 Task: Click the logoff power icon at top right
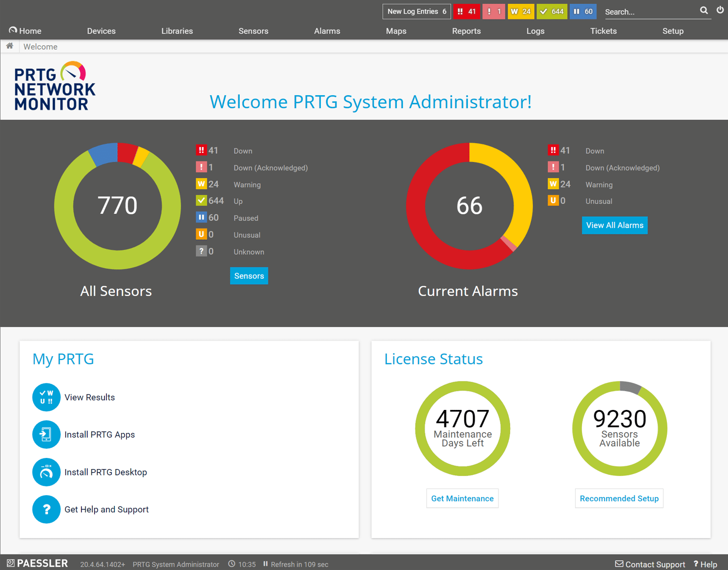tap(719, 10)
